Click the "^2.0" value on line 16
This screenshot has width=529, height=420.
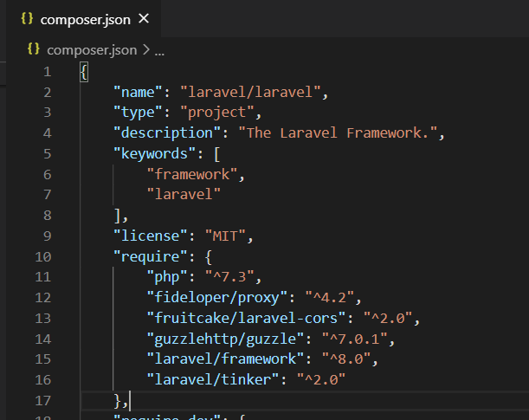coord(321,380)
